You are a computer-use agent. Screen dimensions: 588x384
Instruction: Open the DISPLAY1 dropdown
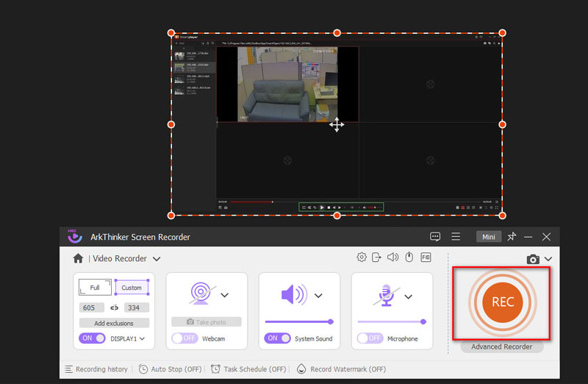tap(142, 338)
